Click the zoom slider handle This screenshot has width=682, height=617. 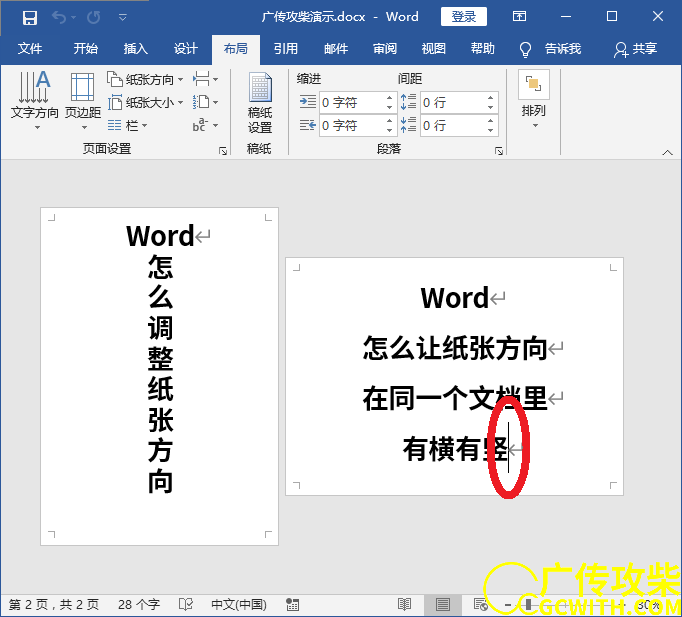[528, 605]
